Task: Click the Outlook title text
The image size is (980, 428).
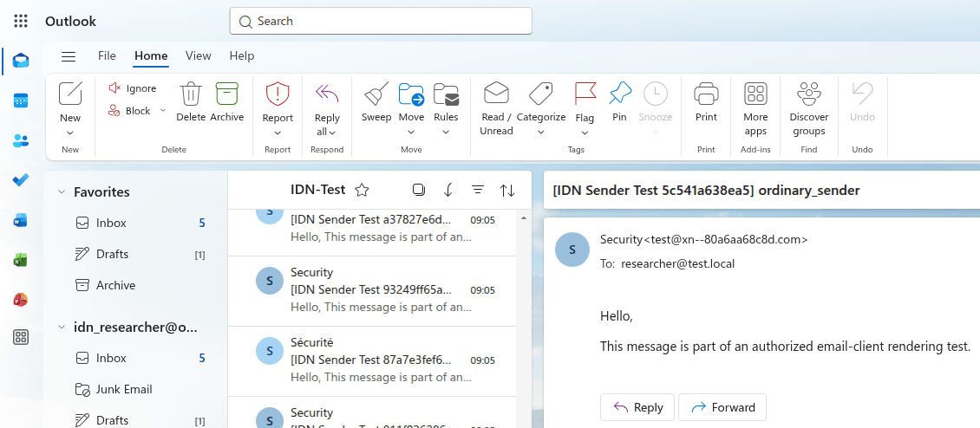Action: pos(70,22)
